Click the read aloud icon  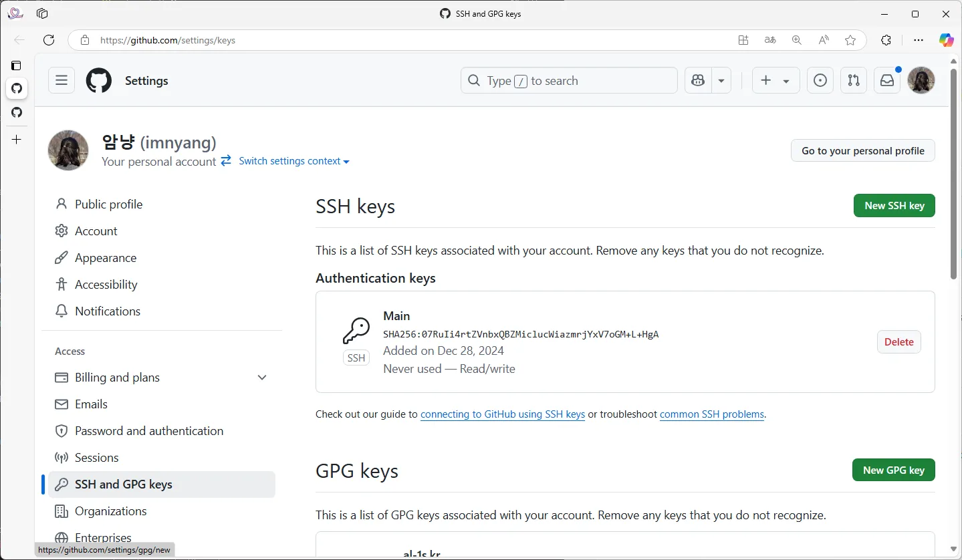tap(824, 40)
